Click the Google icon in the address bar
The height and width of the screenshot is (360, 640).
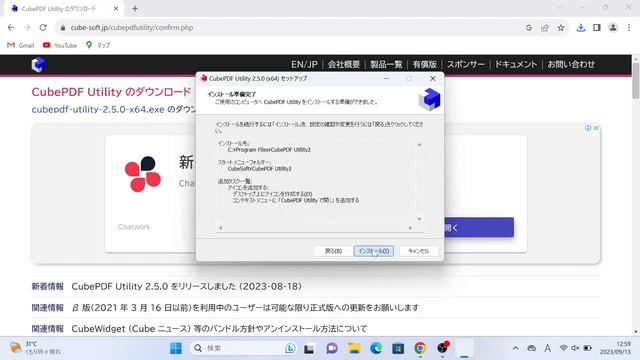click(x=529, y=28)
